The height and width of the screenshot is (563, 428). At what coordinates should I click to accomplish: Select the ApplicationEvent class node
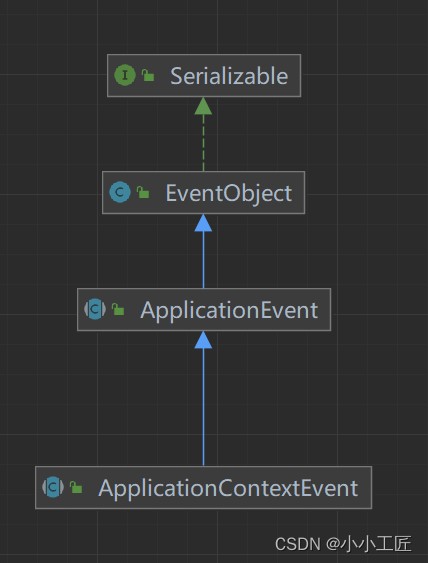204,309
